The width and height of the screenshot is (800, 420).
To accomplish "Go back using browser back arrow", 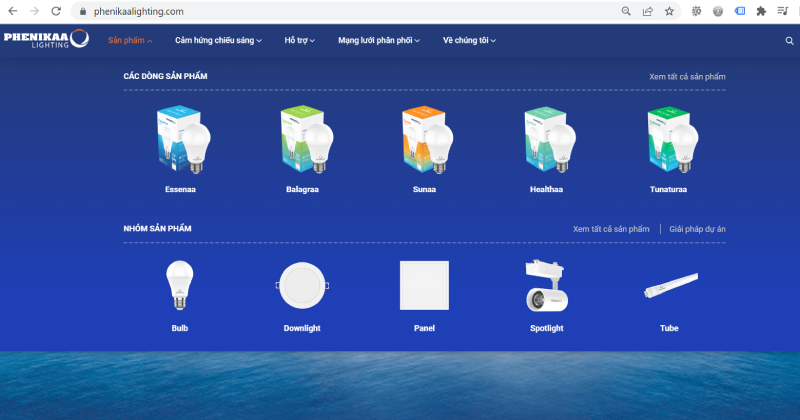I will tap(12, 11).
